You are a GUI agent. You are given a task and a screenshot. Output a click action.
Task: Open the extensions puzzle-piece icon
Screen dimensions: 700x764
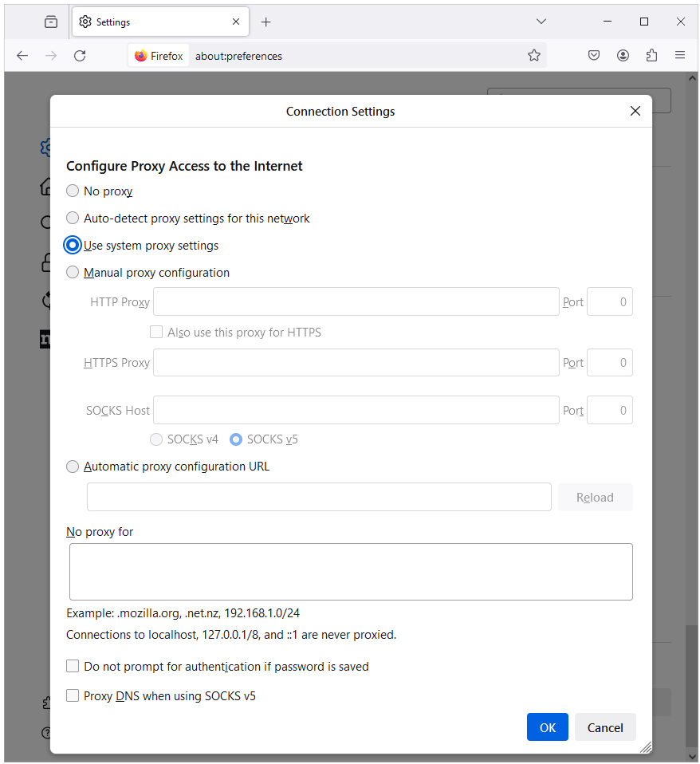click(x=651, y=55)
